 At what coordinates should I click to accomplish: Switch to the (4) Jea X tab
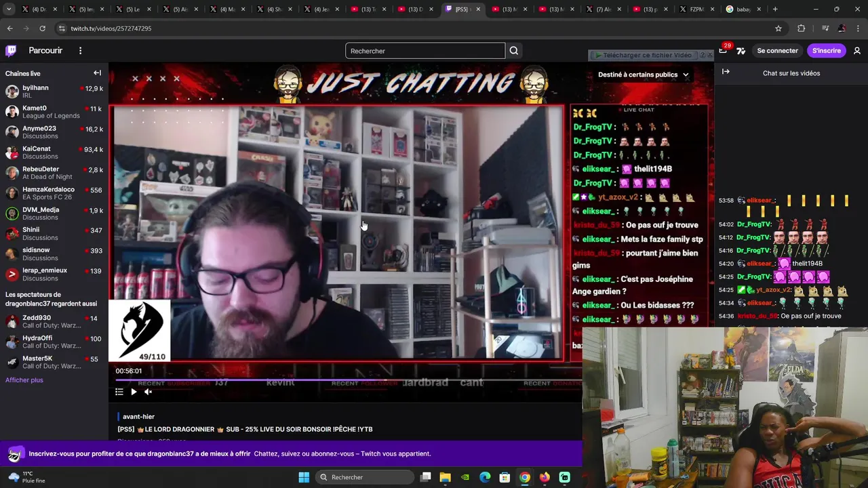323,9
